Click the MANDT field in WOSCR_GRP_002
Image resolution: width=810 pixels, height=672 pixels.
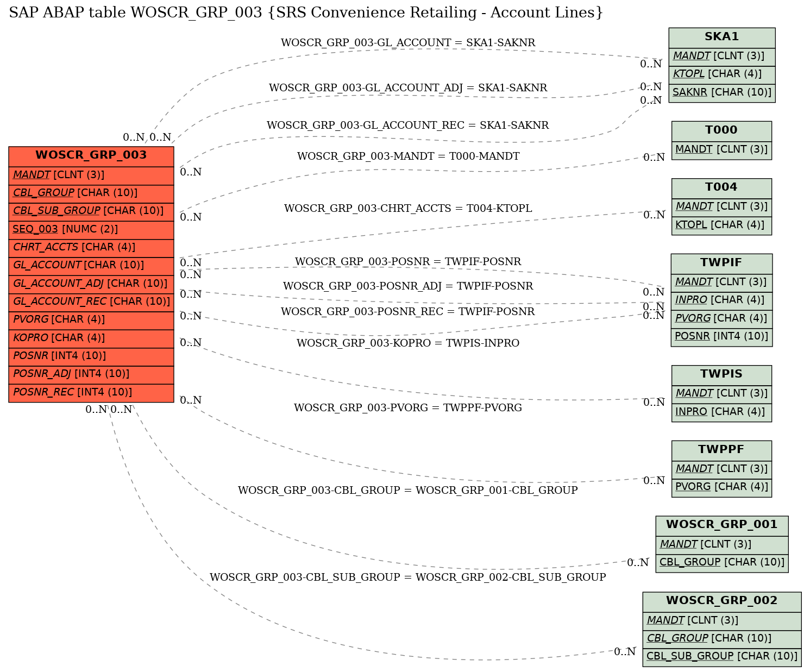tap(722, 620)
